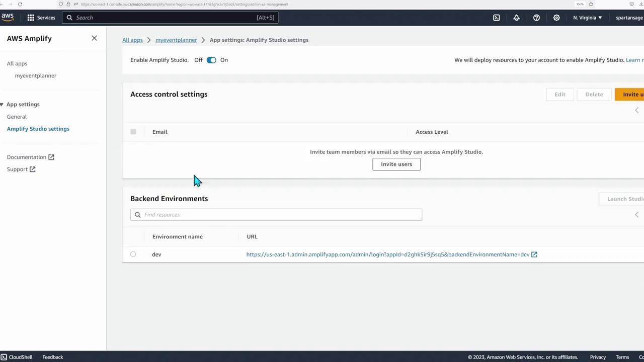Screen dimensions: 644x362
Task: Open the Support link
Action: pos(17,169)
